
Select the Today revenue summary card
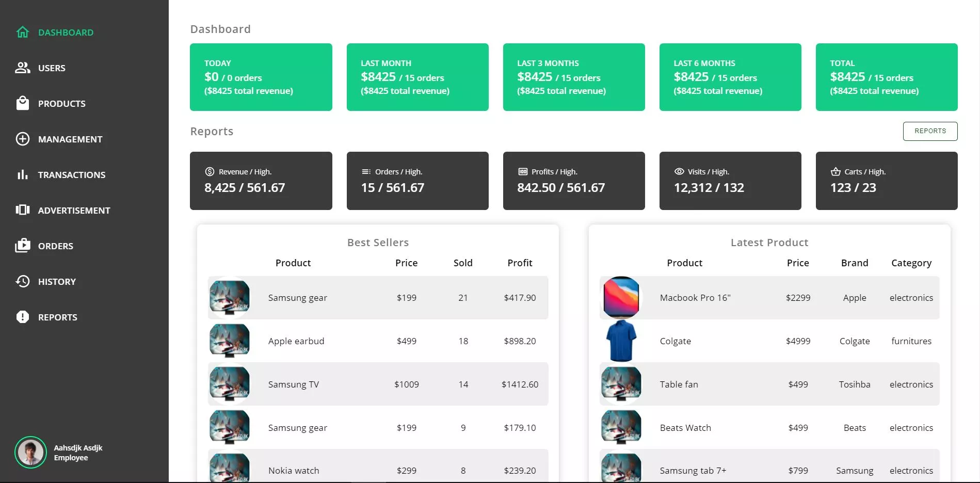[x=261, y=77]
